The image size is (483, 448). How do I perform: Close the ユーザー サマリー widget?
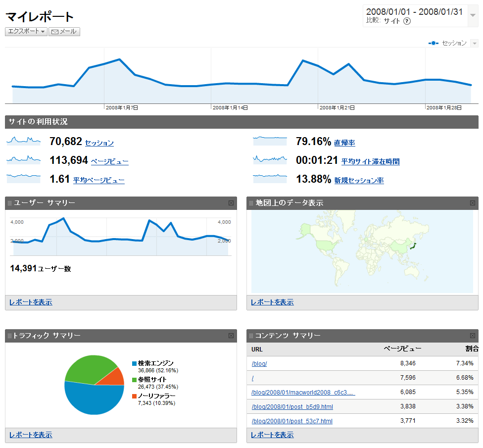coord(231,203)
